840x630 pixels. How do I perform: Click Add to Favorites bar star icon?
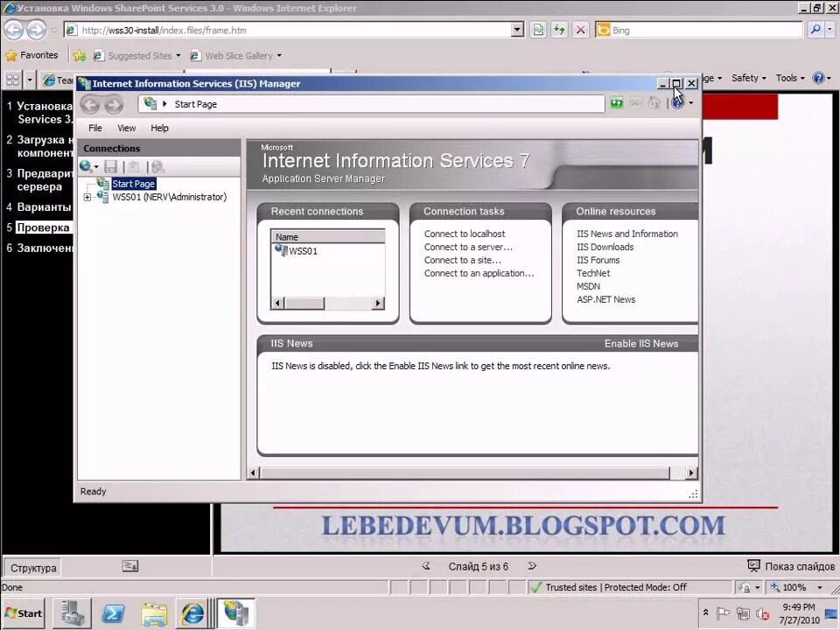(x=80, y=55)
